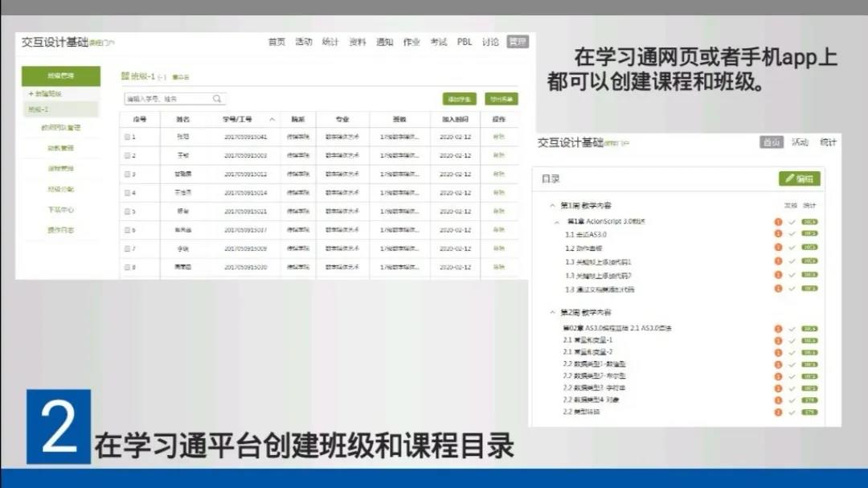Image resolution: width=868 pixels, height=488 pixels.
Task: Click the green stats badge in the 1.2 row
Action: pyautogui.click(x=809, y=248)
